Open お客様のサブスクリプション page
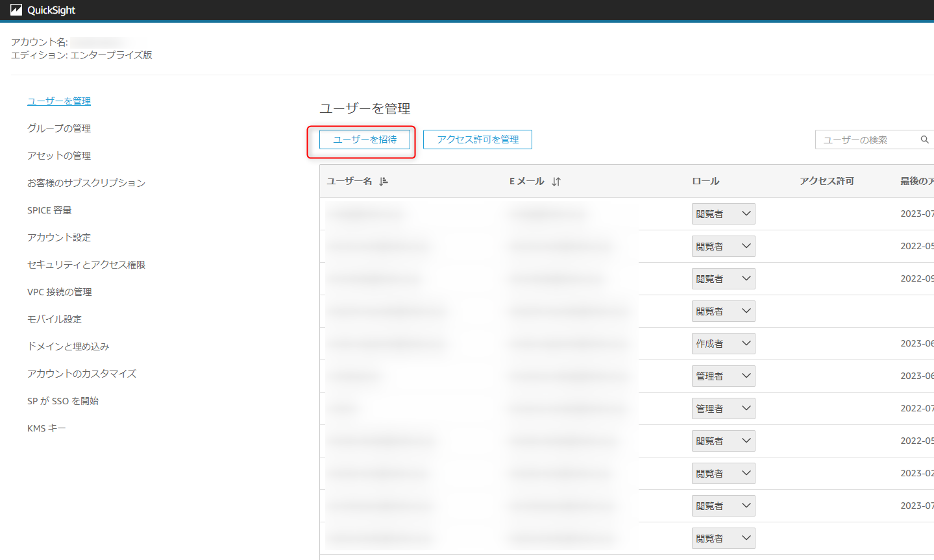The height and width of the screenshot is (560, 934). [85, 182]
